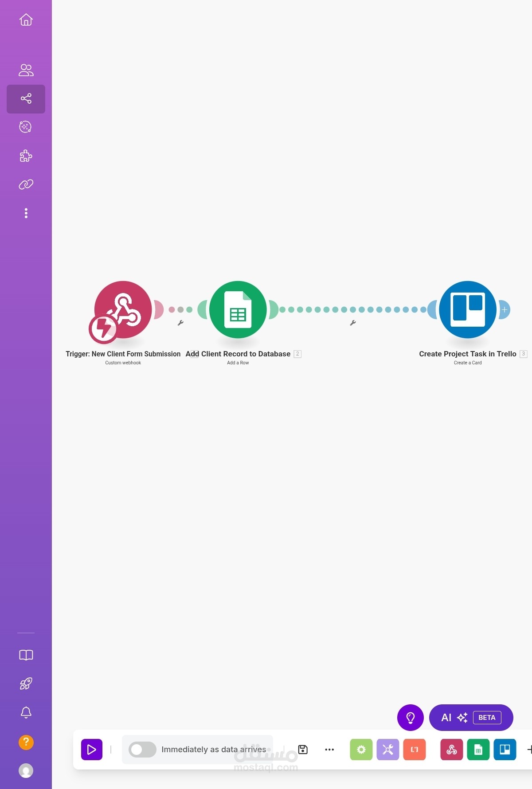Select the Google Sheets favorite in toolbar
Viewport: 532px width, 789px height.
(x=478, y=750)
